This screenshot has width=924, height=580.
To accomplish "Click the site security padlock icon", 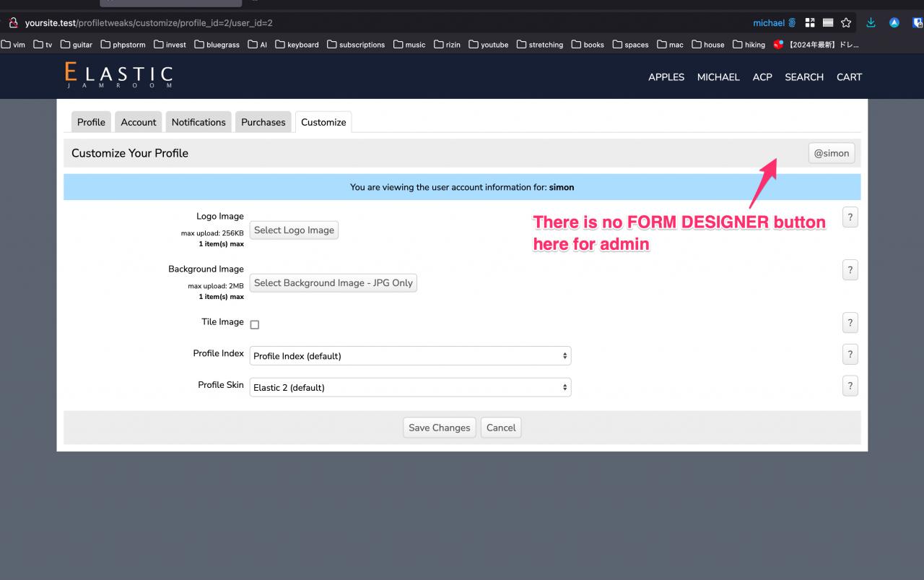I will click(12, 23).
